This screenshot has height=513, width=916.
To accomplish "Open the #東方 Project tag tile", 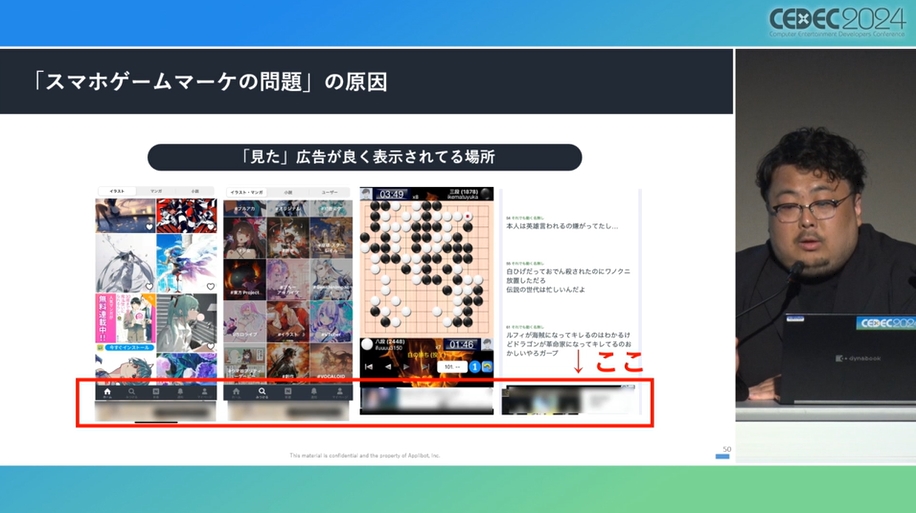I will pyautogui.click(x=245, y=279).
